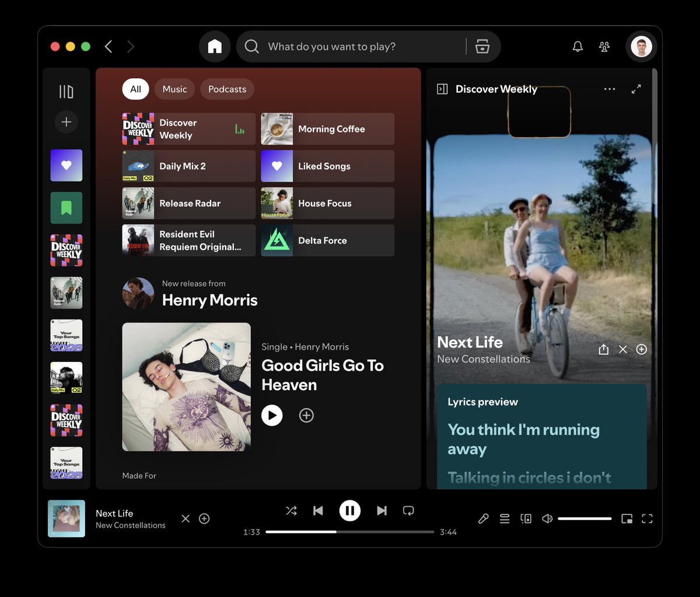
Task: Select the All filter chip
Action: (x=135, y=89)
